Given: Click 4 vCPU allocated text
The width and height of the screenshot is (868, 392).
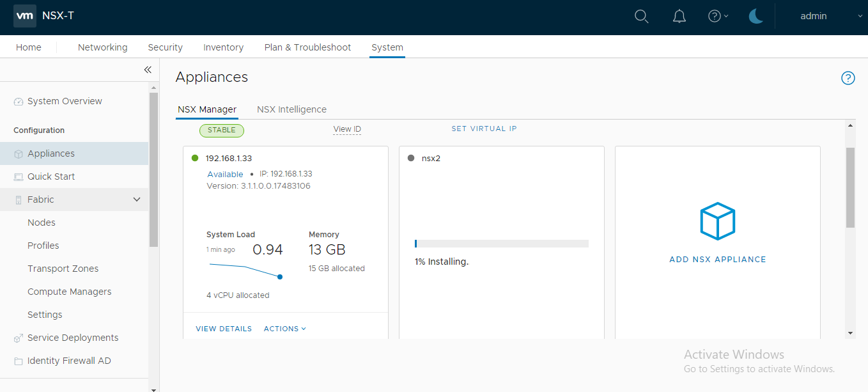Looking at the screenshot, I should point(238,295).
